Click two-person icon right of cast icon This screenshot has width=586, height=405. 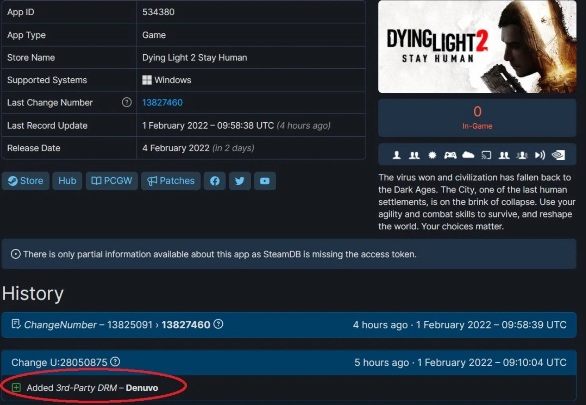[x=504, y=155]
